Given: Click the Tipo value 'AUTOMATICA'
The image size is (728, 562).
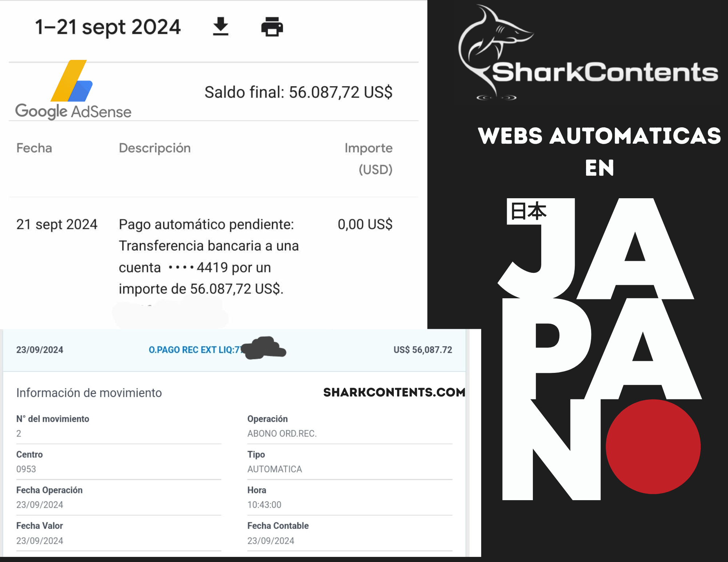Looking at the screenshot, I should 275,469.
